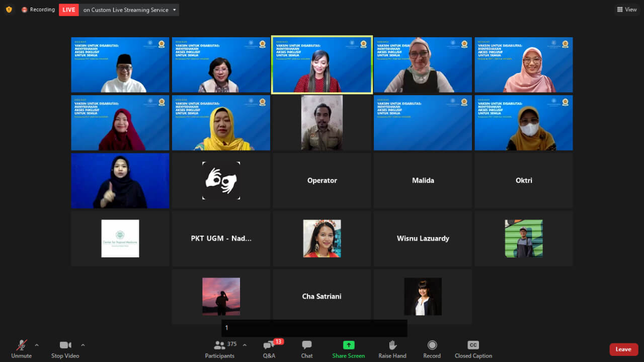Viewport: 644px width, 362px height.
Task: Stop Video camera feed
Action: coord(65,349)
